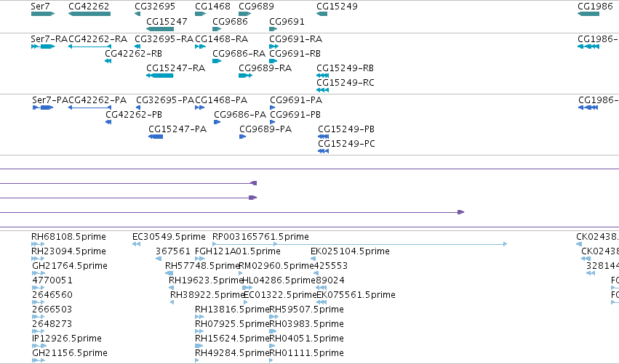Click the RH49284.5prime label
Screen dimensions: 619x364
click(232, 353)
